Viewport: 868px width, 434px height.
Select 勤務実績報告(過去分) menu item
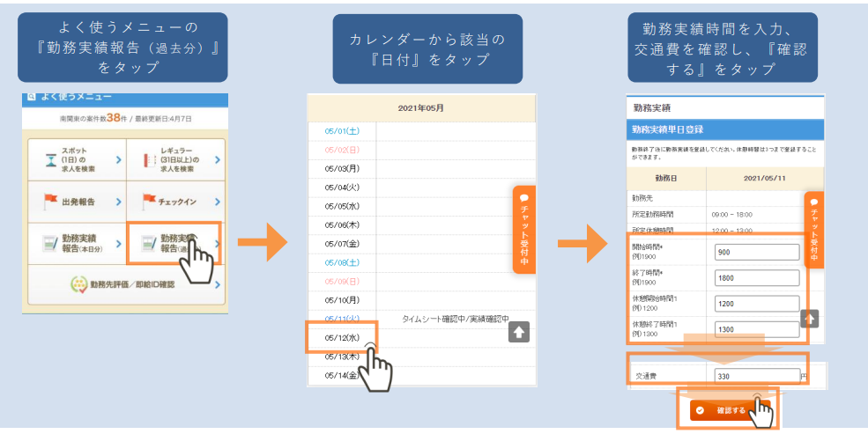[x=174, y=243]
